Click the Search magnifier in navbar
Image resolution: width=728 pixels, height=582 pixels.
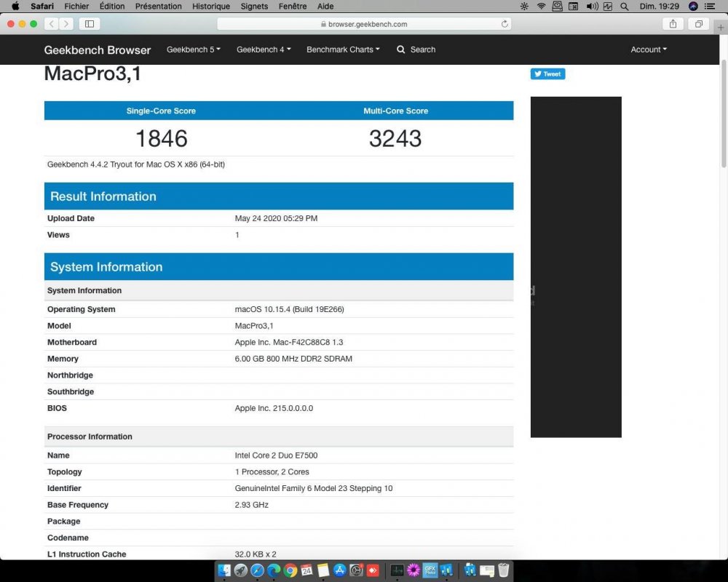click(x=400, y=49)
